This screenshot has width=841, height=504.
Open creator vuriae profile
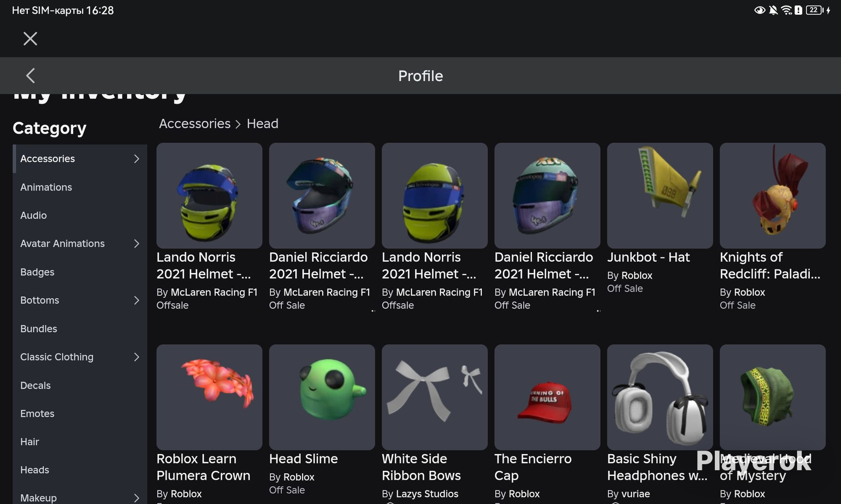(636, 494)
